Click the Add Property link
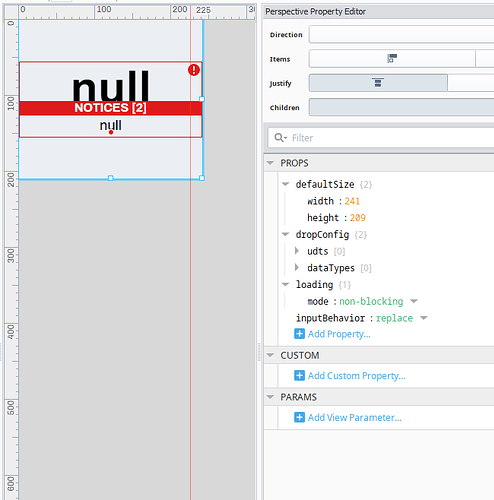Viewport: 494px width, 500px height. tap(339, 334)
